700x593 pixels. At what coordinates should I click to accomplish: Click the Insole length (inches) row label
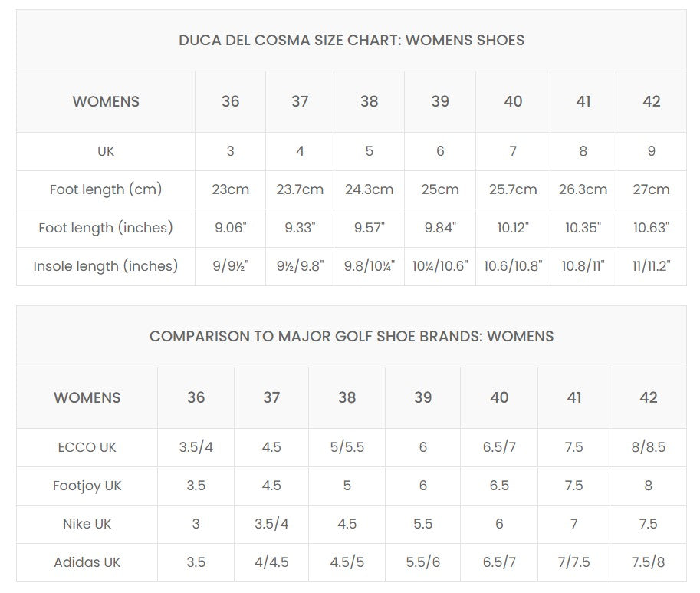[106, 266]
